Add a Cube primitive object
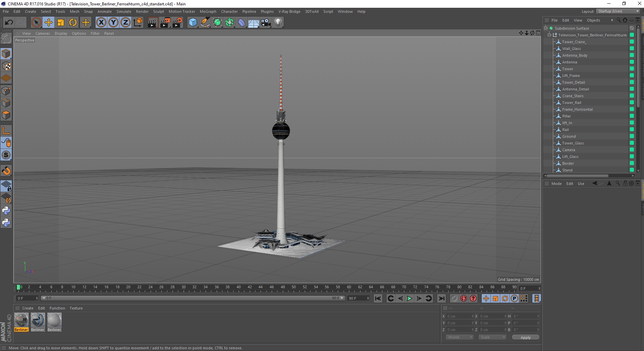The width and height of the screenshot is (644, 351). tap(193, 23)
